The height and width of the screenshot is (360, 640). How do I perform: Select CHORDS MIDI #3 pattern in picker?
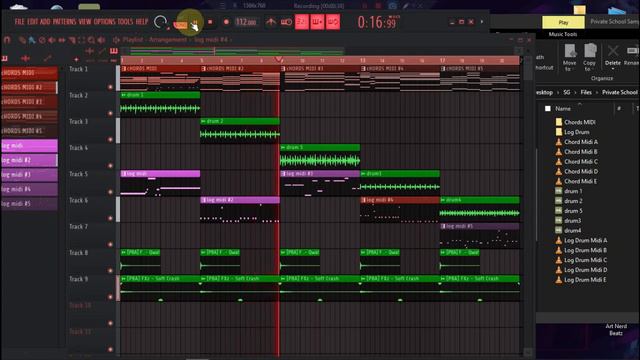tap(29, 102)
